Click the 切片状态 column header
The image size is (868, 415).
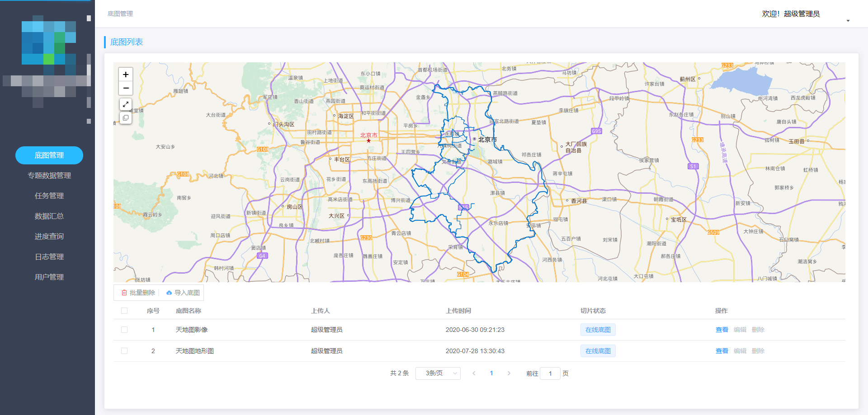(593, 311)
